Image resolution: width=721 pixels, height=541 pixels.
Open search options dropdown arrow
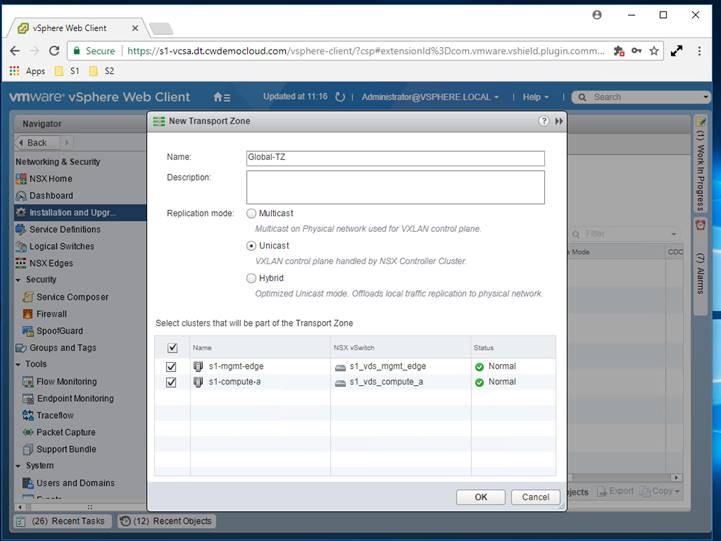(x=705, y=97)
